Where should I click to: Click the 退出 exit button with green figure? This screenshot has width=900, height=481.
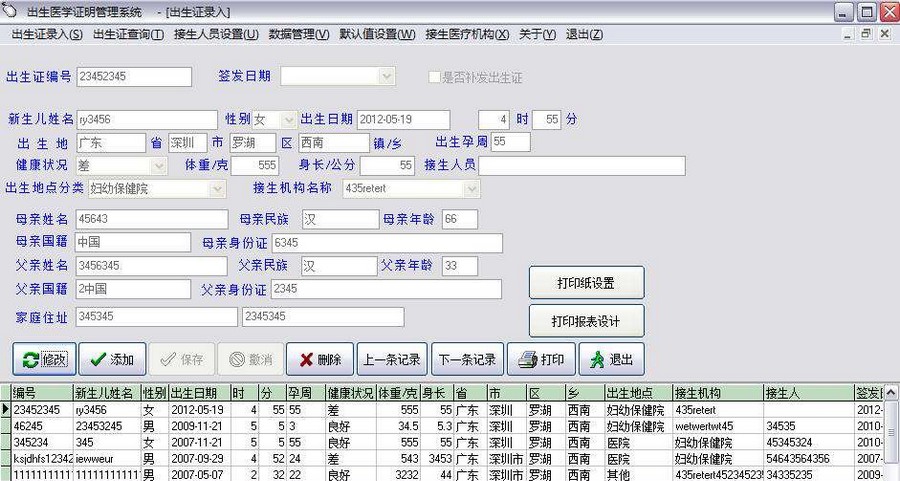point(611,359)
